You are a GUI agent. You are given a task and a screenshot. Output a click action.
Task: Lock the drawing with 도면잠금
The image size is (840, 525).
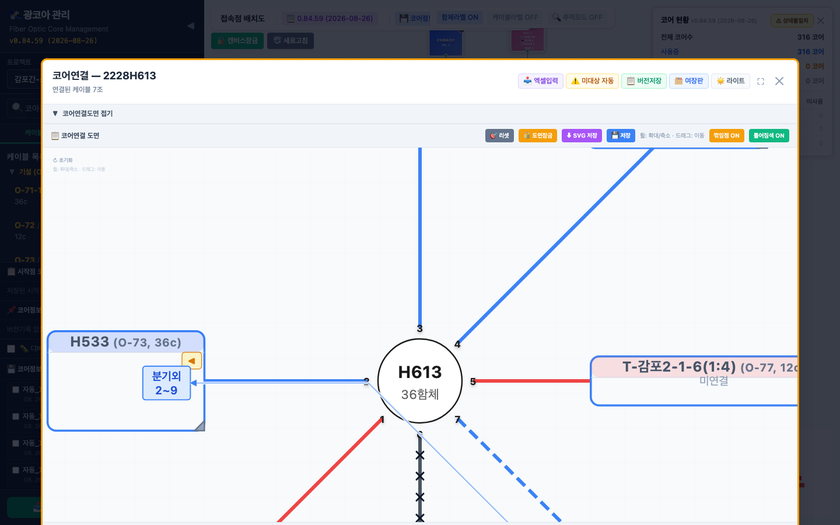[x=538, y=136]
